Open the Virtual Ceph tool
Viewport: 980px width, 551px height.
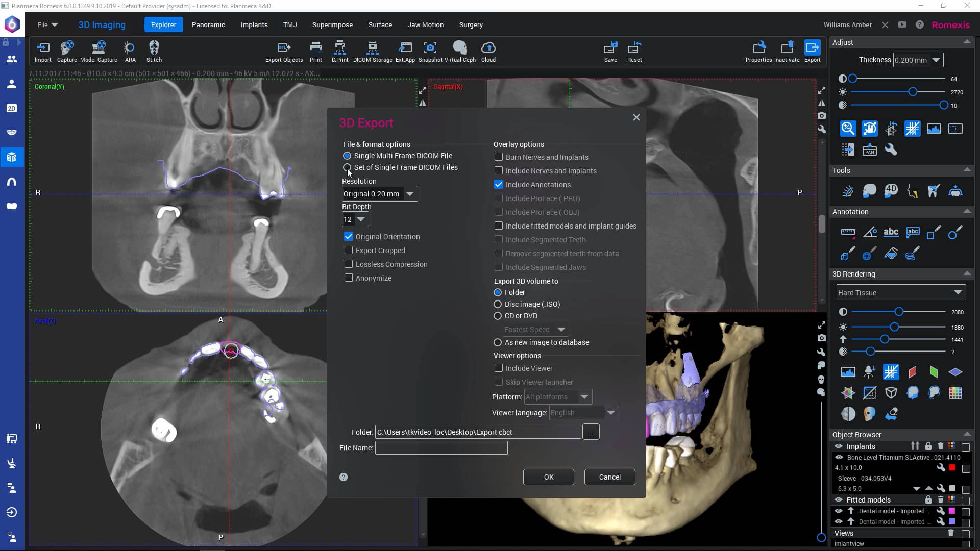[x=459, y=51]
